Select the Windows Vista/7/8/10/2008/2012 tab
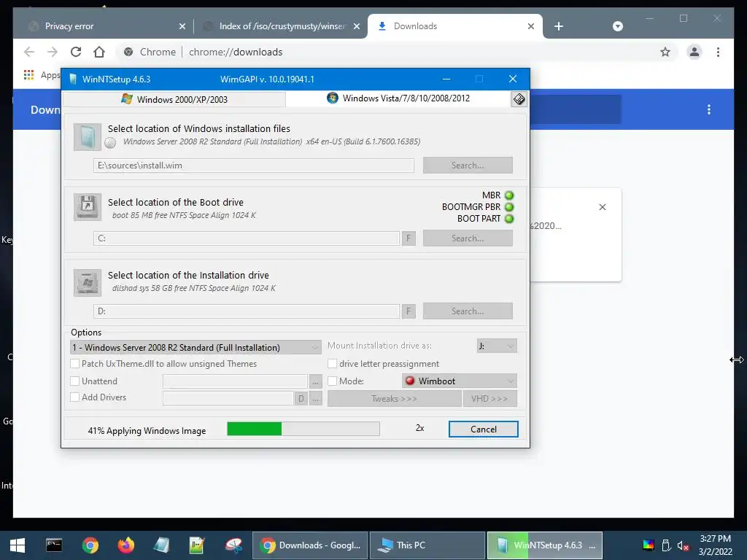Viewport: 747px width, 560px height. (398, 98)
